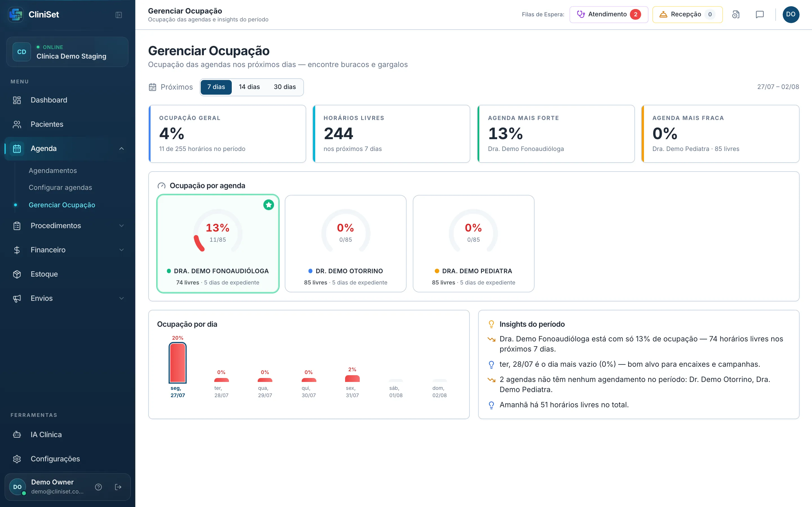Viewport: 812px width, 507px height.
Task: Select the 7 dias period option
Action: click(x=216, y=87)
